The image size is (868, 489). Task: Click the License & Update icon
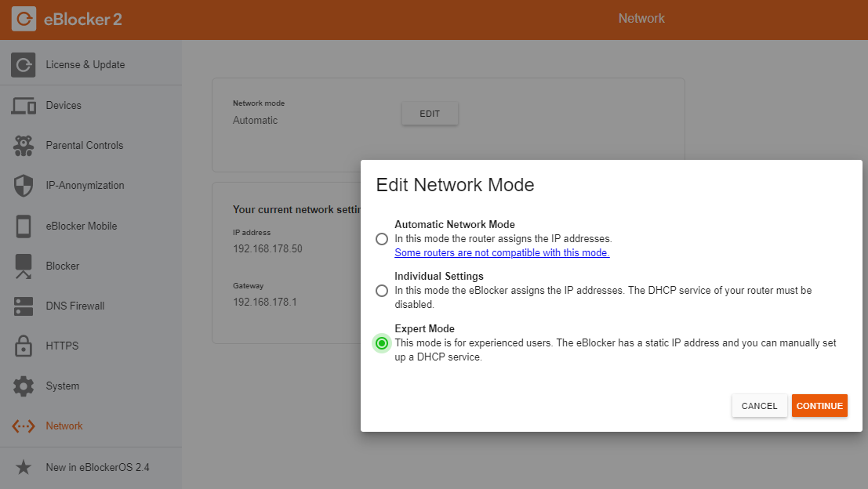click(x=24, y=65)
